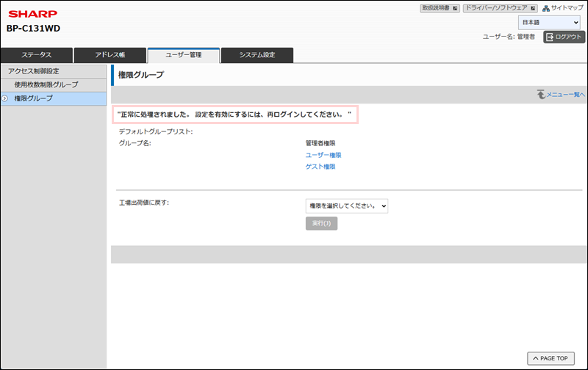Open the 日本語 language dropdown

coord(549,23)
